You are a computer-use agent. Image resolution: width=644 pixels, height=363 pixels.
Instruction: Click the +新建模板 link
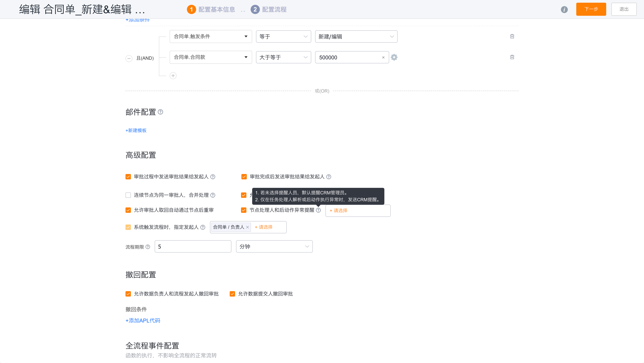tap(136, 130)
